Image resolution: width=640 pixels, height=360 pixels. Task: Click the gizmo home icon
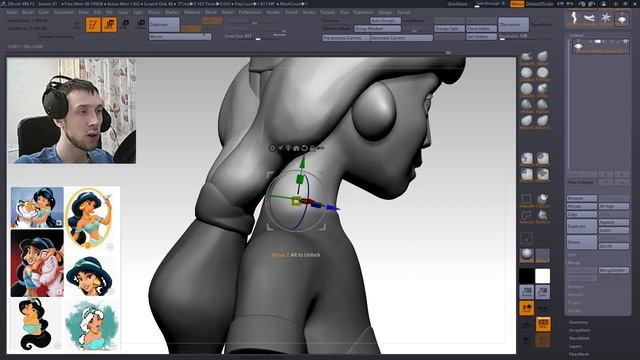coord(296,148)
